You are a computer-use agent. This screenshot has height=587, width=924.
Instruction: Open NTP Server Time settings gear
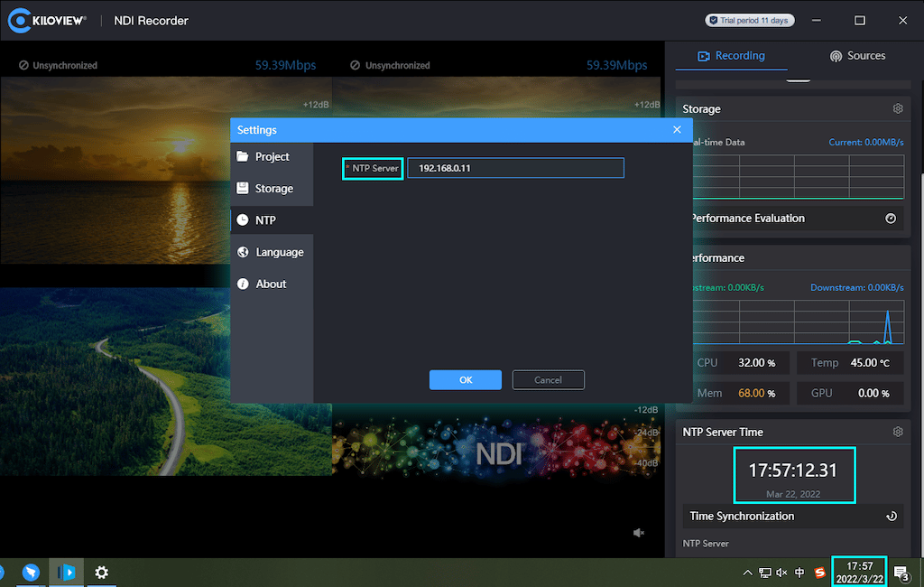point(898,433)
